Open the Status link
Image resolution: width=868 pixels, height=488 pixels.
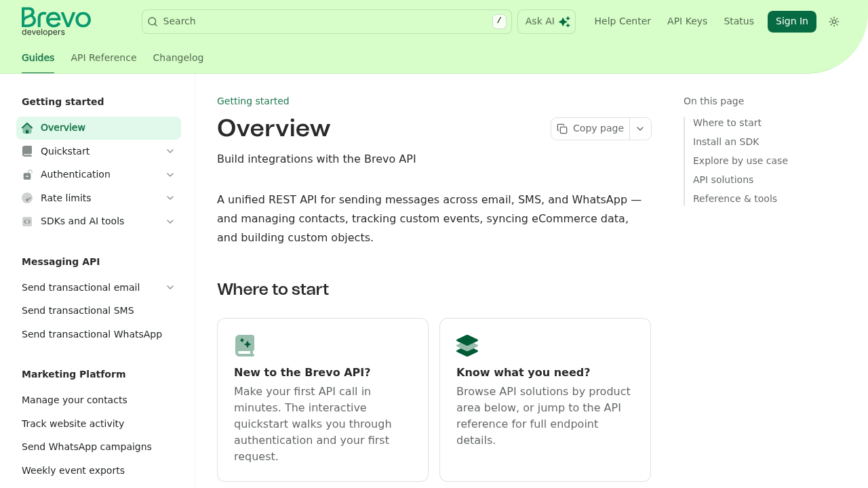[738, 22]
